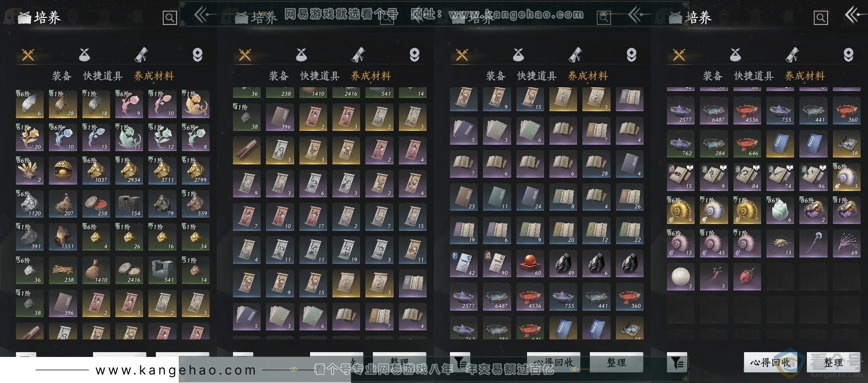
Task: Select the card item with count 90
Action: click(x=497, y=264)
